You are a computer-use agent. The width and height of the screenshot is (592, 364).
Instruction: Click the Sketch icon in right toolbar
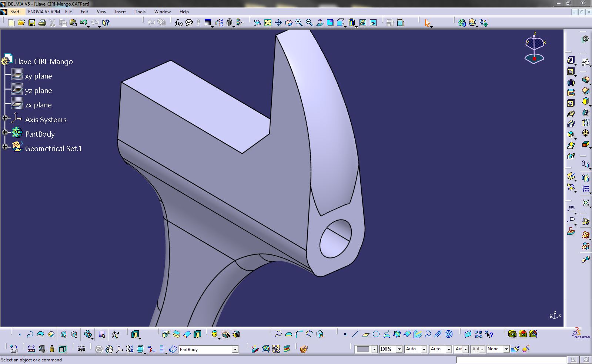(585, 61)
